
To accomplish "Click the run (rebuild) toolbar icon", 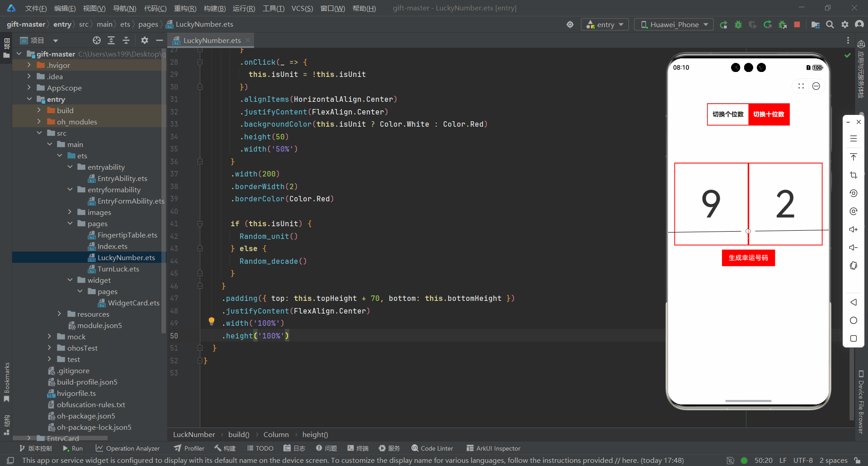I will click(x=723, y=25).
